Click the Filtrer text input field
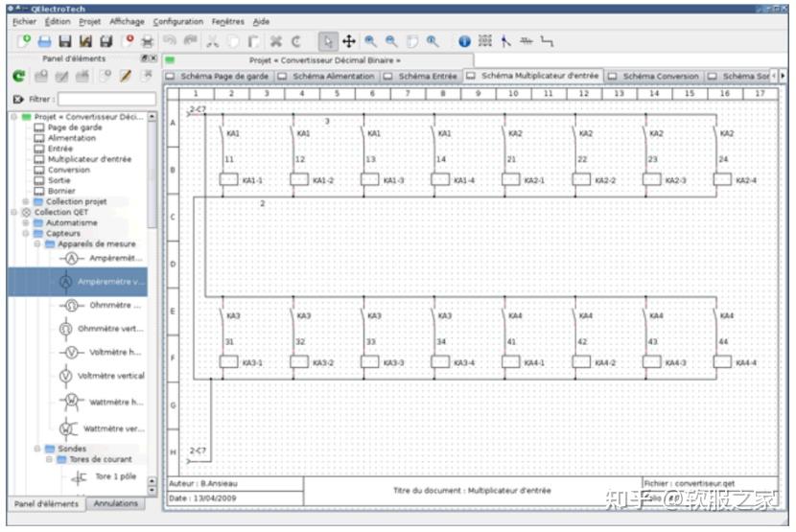This screenshot has width=796, height=532. (x=106, y=99)
